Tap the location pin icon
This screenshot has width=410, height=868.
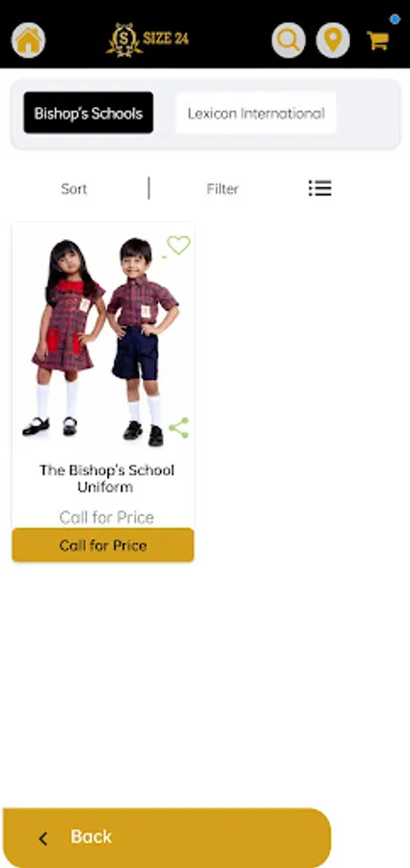click(x=333, y=41)
